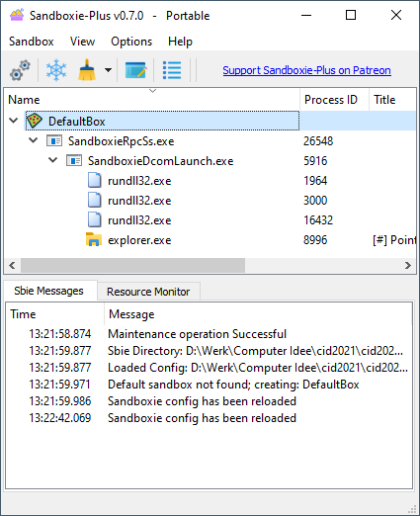Click the icon of rundll32.exe 16432
Viewport: 420px width, 516px height.
tap(94, 220)
